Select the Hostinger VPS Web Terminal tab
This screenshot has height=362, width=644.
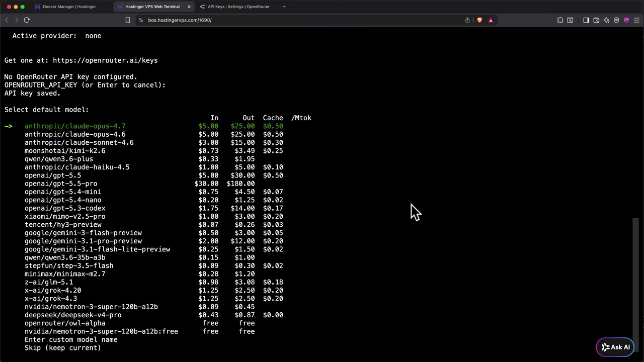coord(152,7)
